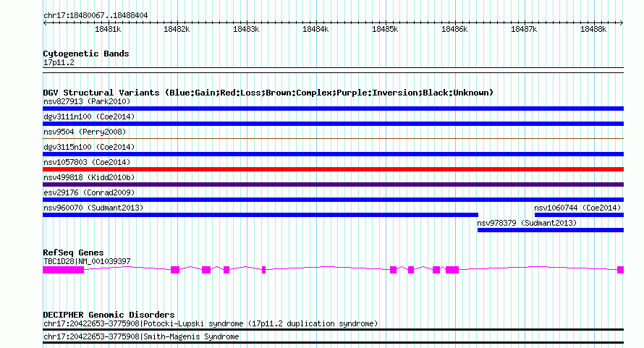
Task: Click the TBC1D28 exon just right of 18485k
Action: 393,270
